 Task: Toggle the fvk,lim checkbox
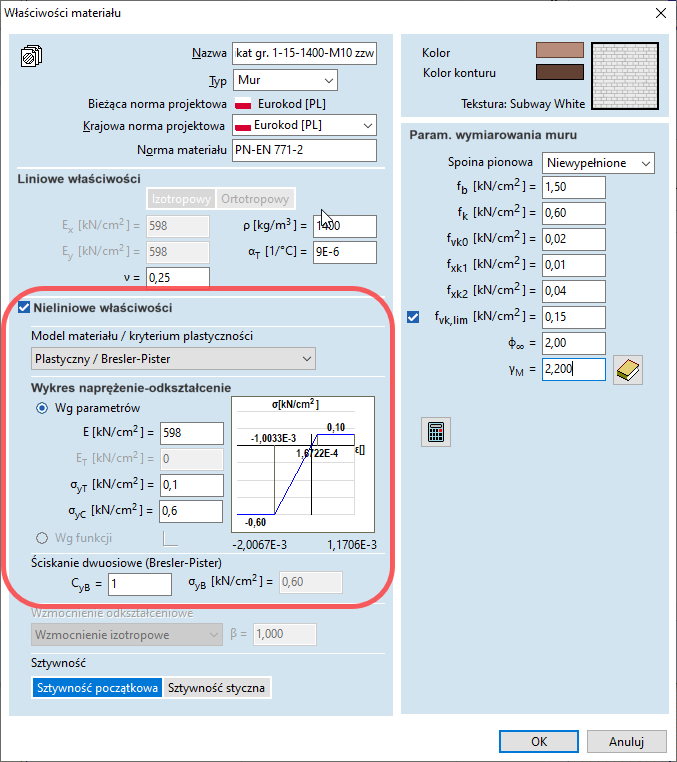point(415,317)
